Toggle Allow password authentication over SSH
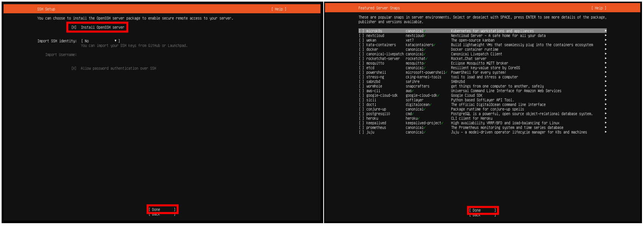This screenshot has height=226, width=644. (x=74, y=68)
